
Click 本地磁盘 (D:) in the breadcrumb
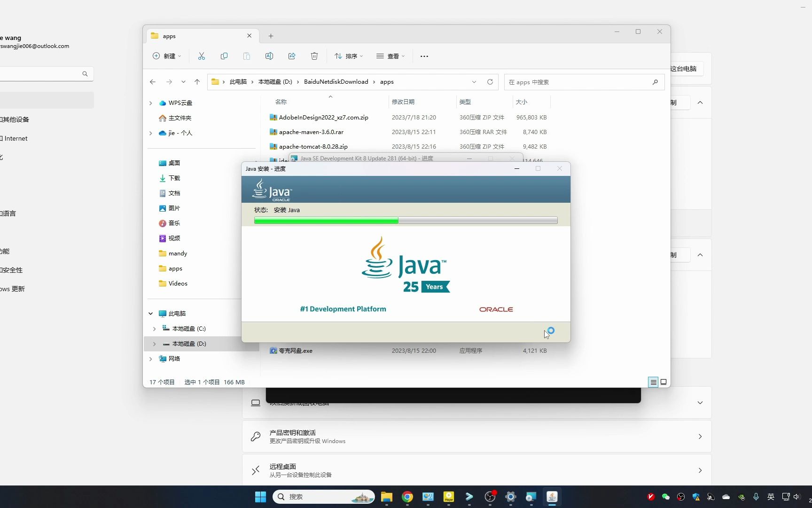point(275,82)
